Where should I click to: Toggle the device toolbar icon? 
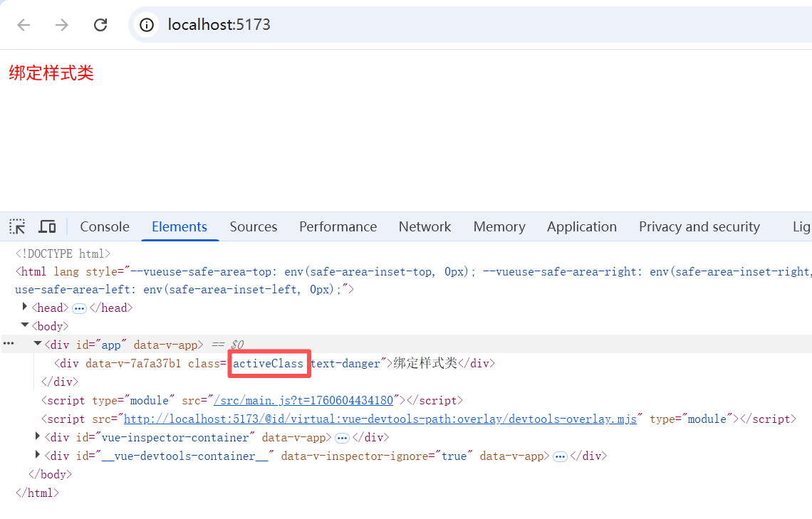pos(47,226)
